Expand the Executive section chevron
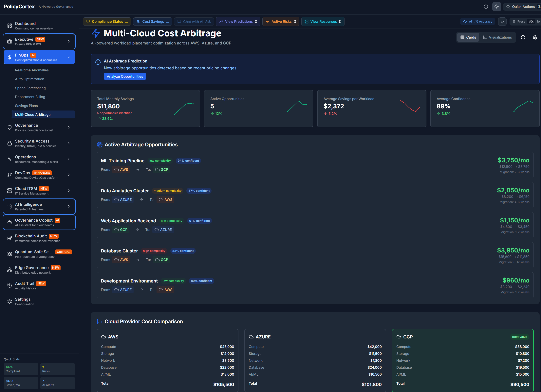 tap(69, 42)
